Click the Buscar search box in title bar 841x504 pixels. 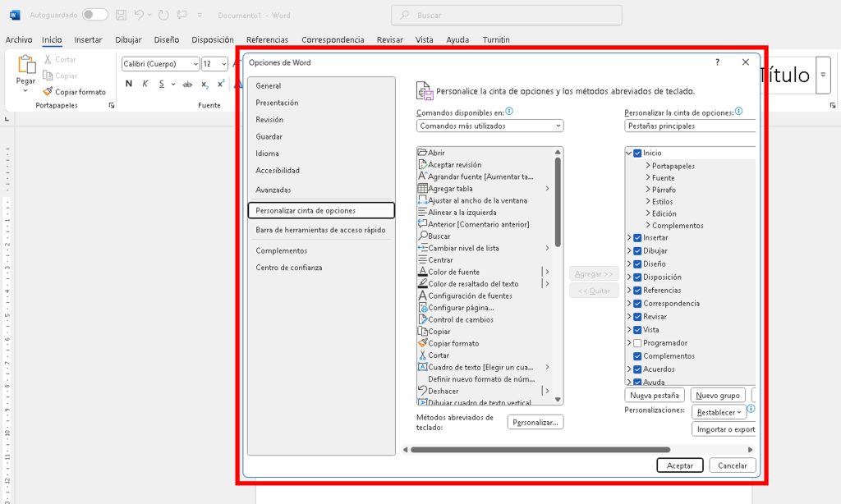pos(509,16)
